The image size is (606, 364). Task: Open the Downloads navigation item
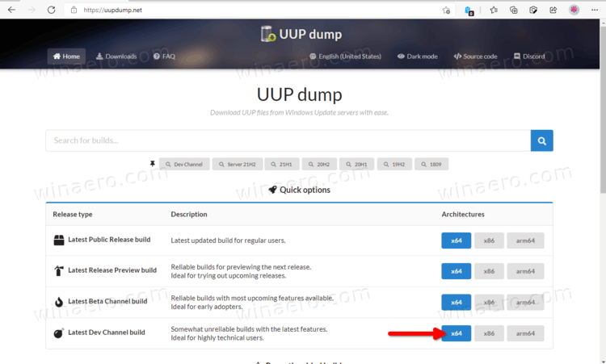tap(116, 56)
